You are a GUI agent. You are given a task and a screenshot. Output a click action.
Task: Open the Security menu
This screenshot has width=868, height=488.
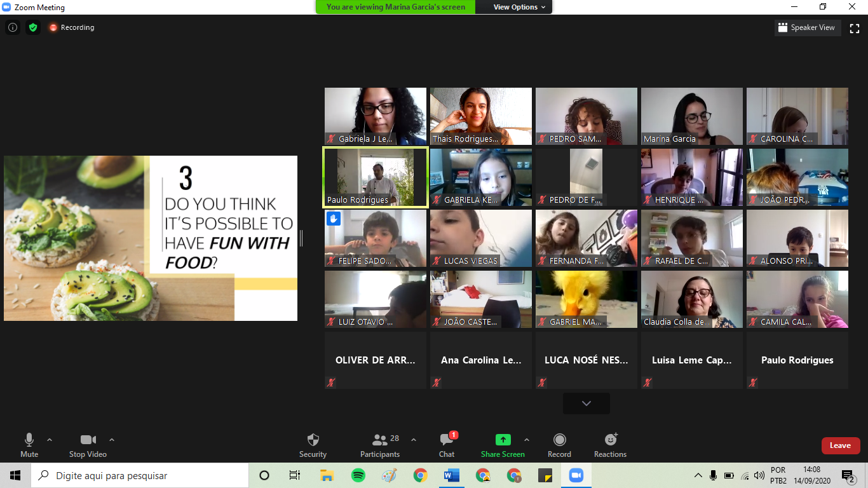pyautogui.click(x=313, y=445)
